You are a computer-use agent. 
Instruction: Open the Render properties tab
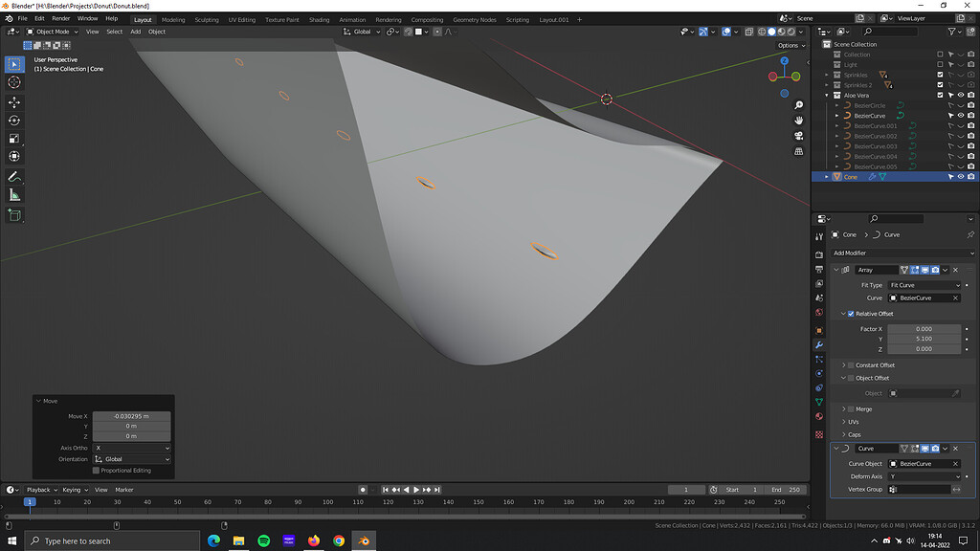click(x=819, y=254)
